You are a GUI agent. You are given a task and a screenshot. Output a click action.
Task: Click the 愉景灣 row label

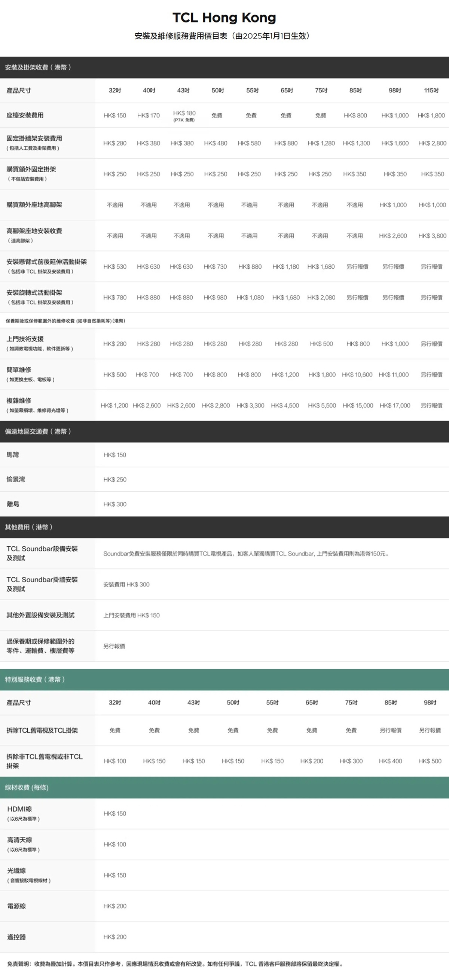coord(16,479)
